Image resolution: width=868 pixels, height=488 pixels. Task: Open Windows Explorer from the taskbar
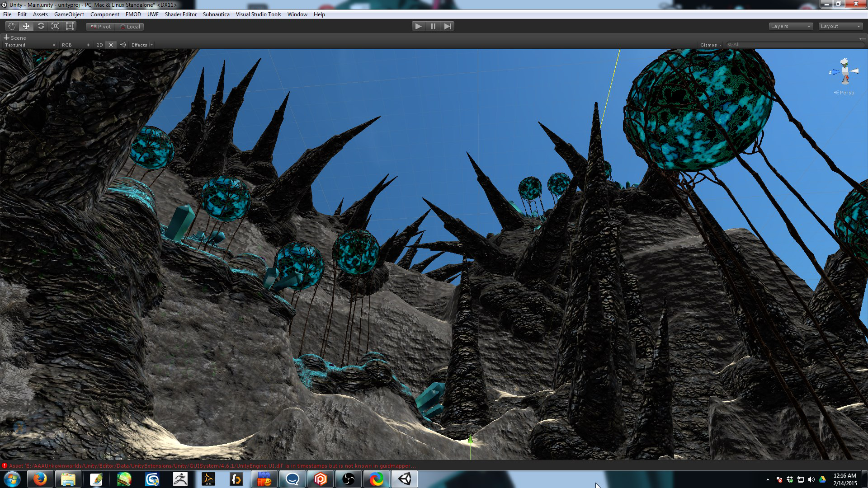coord(68,479)
